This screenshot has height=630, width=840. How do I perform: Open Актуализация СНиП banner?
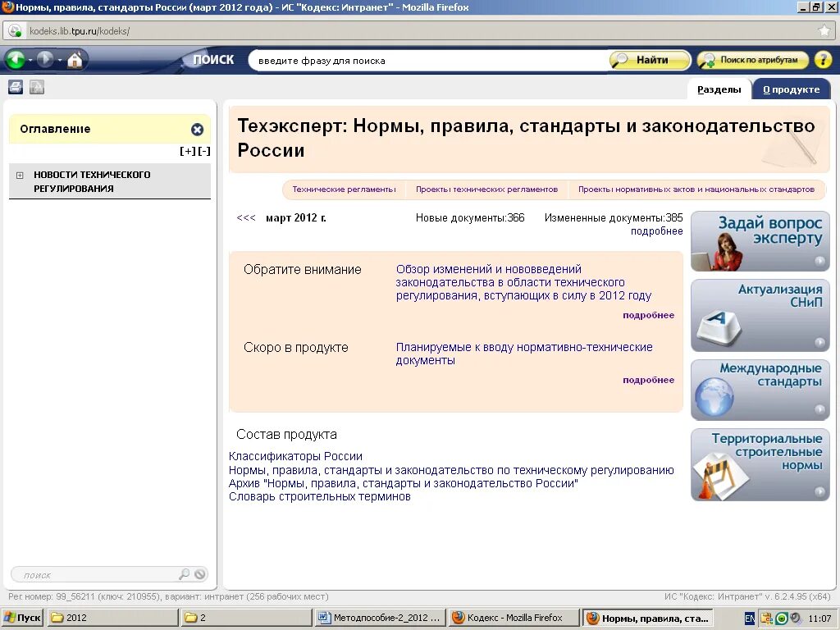[760, 316]
